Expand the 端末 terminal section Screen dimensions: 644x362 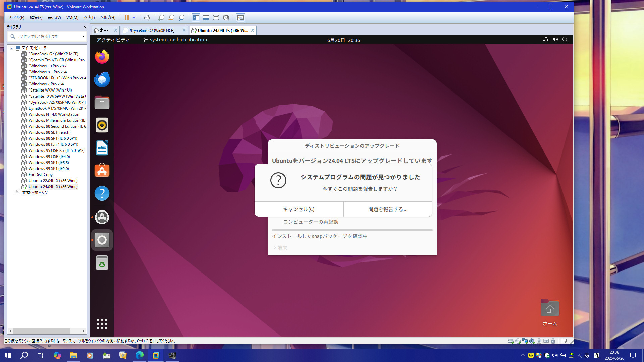(280, 248)
